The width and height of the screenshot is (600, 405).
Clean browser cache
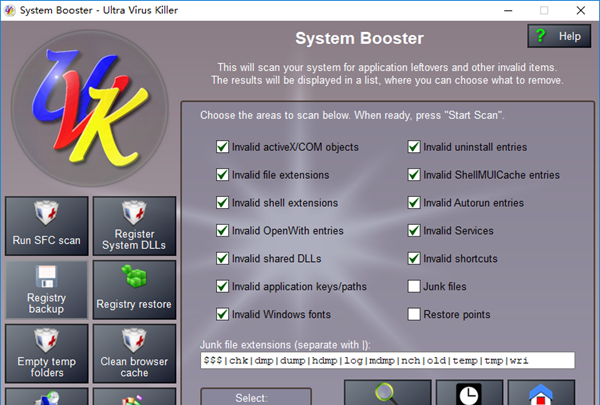[134, 354]
